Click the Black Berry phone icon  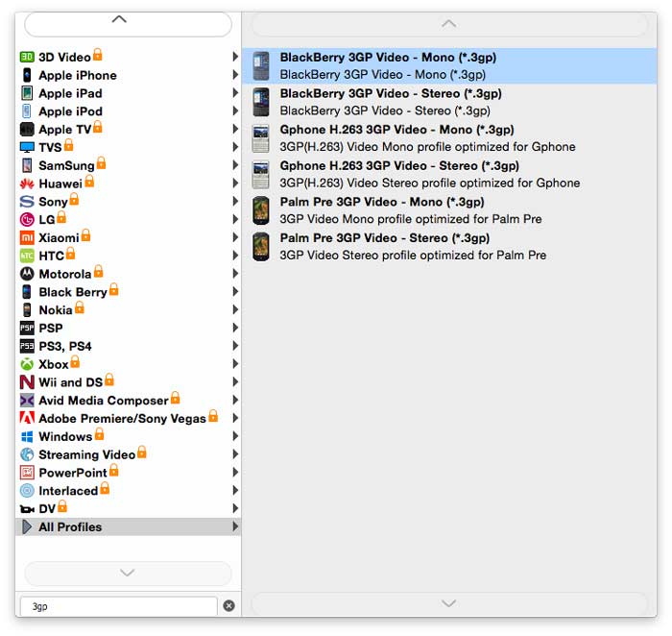click(27, 292)
